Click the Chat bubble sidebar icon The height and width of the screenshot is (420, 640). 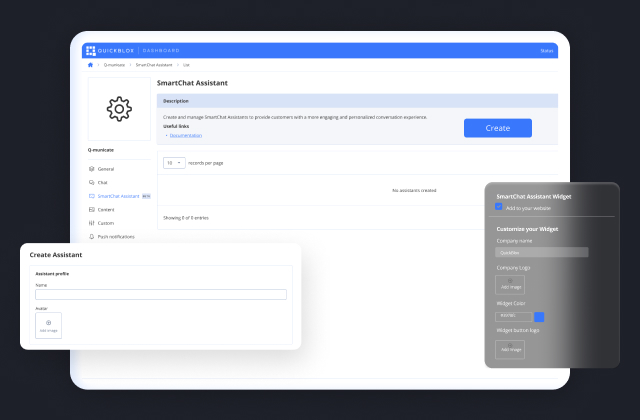click(x=91, y=182)
